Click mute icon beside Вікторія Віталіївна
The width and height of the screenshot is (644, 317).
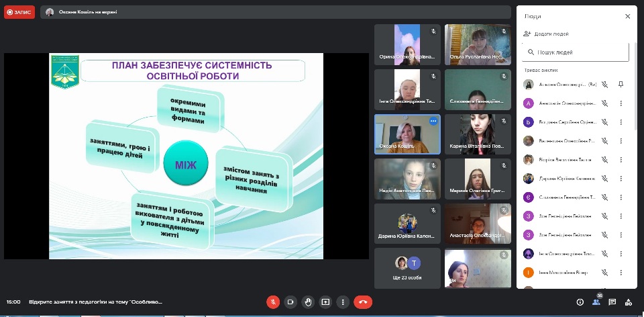(x=604, y=160)
